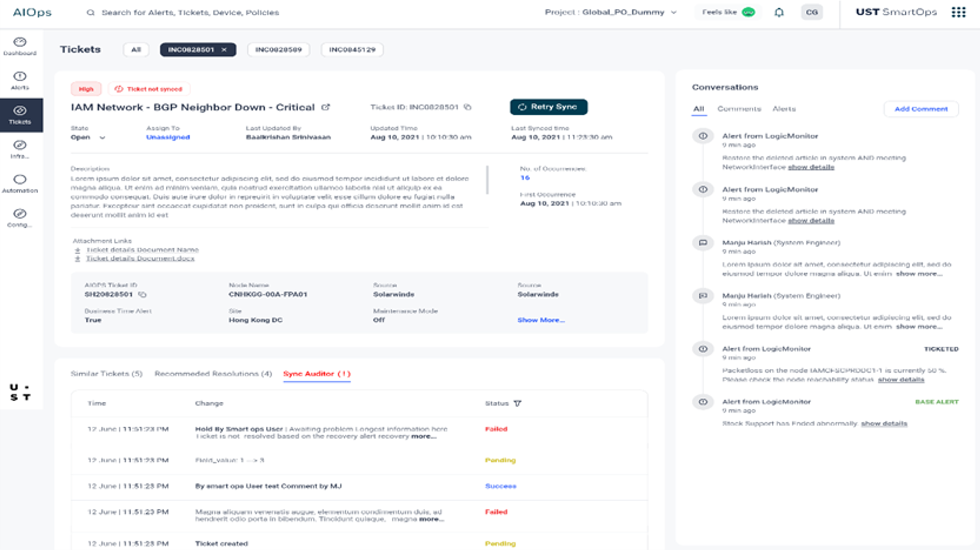Click the Add Comment button
This screenshot has height=550, width=980.
click(921, 109)
